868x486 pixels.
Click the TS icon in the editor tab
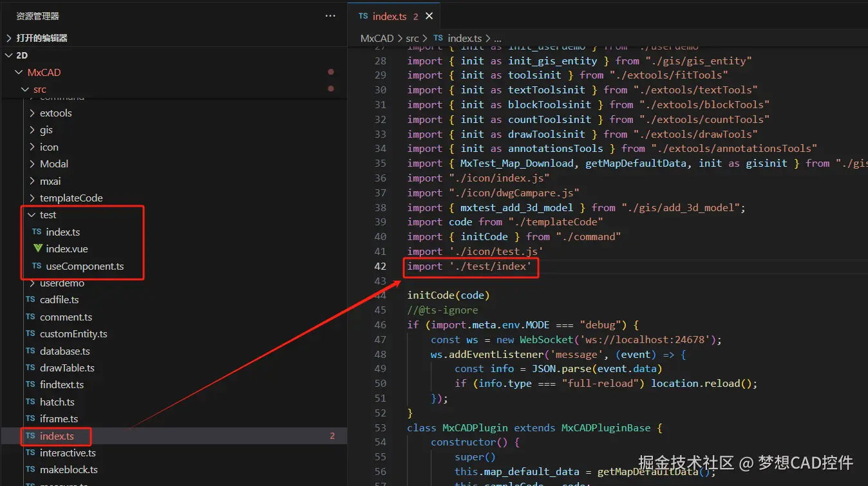[363, 16]
